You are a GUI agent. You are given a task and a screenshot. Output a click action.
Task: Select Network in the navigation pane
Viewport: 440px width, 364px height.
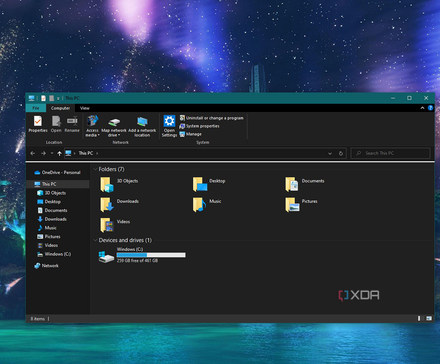pyautogui.click(x=46, y=266)
